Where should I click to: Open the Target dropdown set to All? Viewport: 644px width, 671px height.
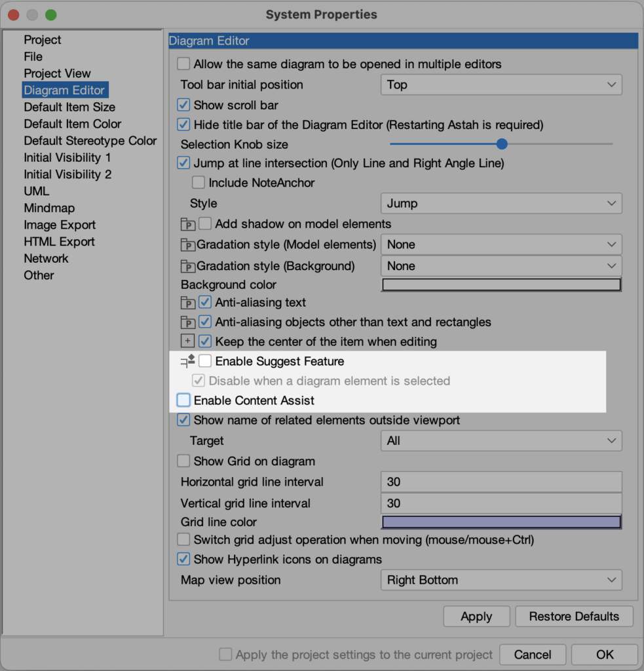tap(501, 441)
